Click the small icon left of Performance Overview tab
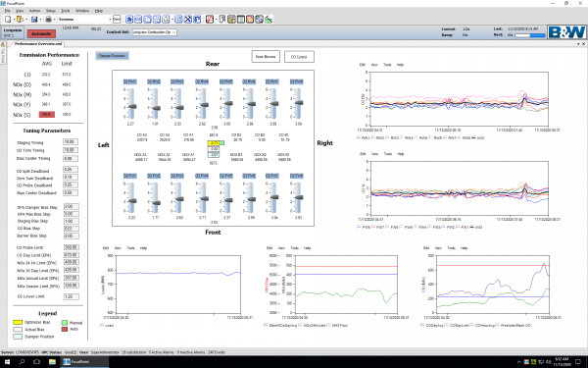The height and width of the screenshot is (368, 588). 3,44
